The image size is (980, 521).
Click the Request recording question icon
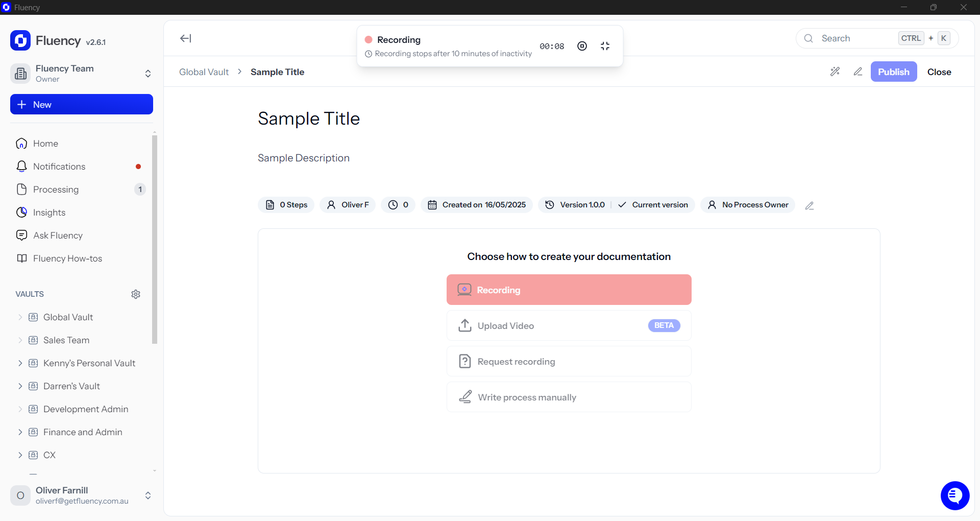coord(465,361)
